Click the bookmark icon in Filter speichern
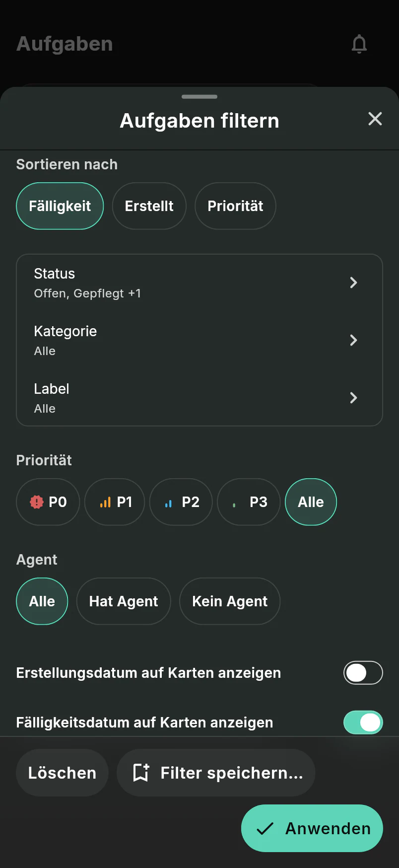Image resolution: width=399 pixels, height=868 pixels. coord(141,773)
